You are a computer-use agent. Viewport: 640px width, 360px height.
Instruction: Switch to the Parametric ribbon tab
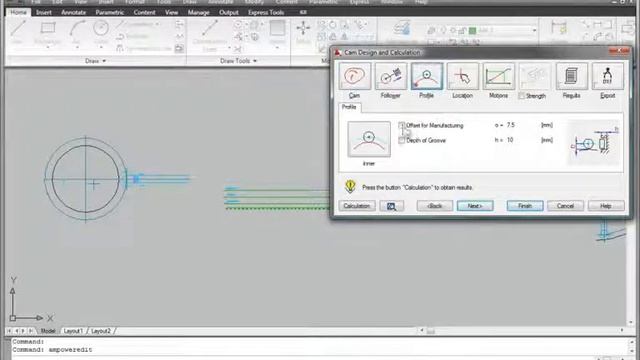(x=110, y=12)
